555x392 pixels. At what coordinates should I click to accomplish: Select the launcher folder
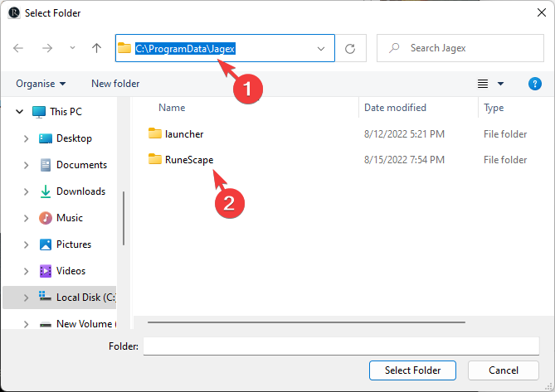coord(184,134)
